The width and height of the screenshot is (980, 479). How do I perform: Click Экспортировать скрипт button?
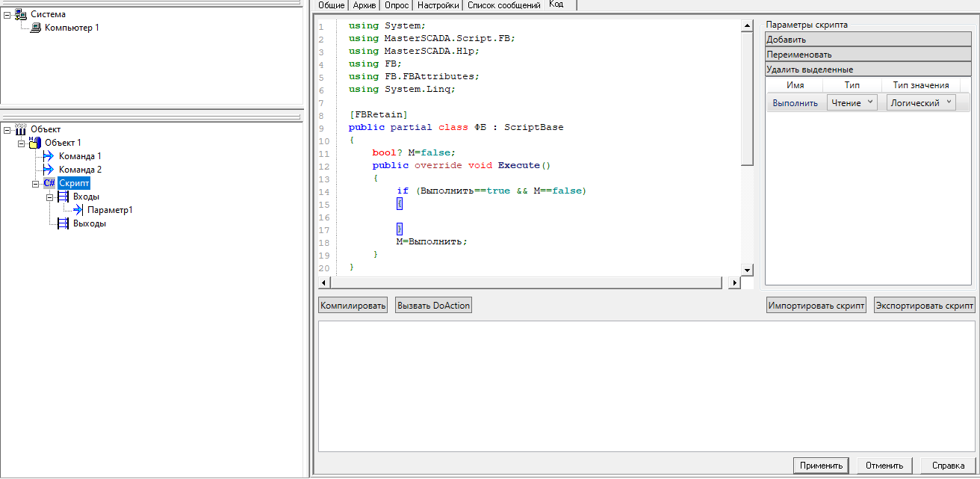tap(925, 306)
